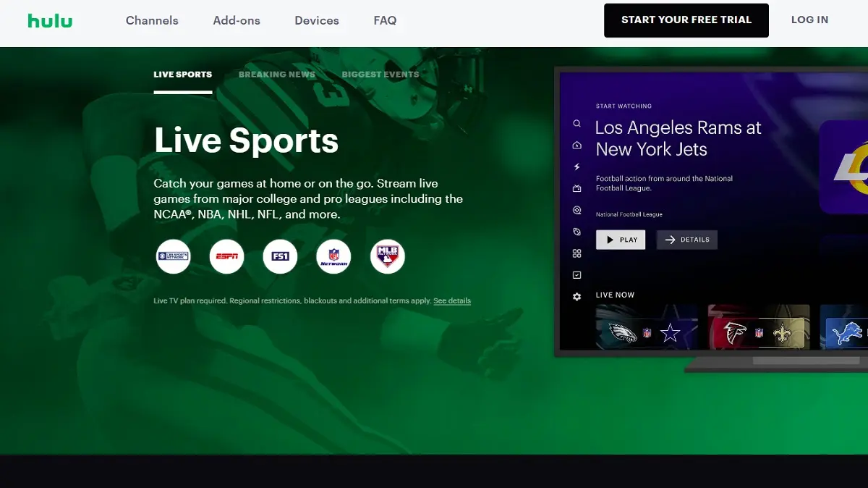
Task: Click the ESPN channel logo
Action: tap(227, 256)
